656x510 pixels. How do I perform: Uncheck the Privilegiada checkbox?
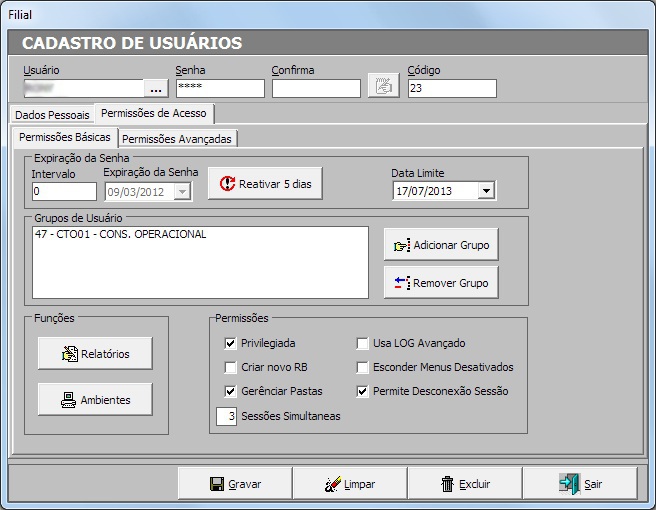click(230, 343)
